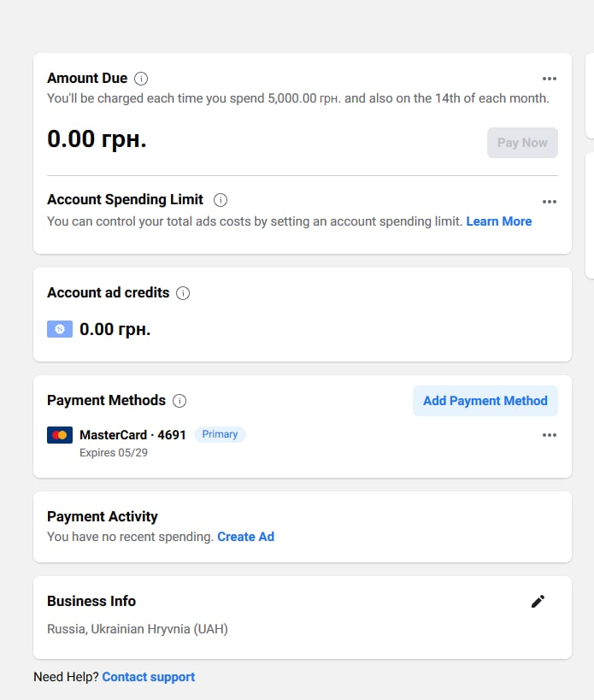Click the Primary badge on MasterCard
594x700 pixels.
tap(220, 434)
